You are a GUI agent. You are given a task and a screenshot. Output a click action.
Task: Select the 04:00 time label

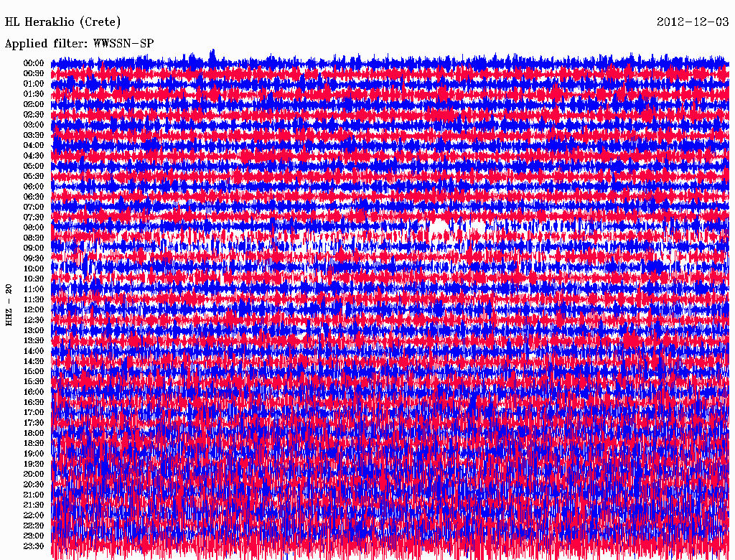(33, 146)
